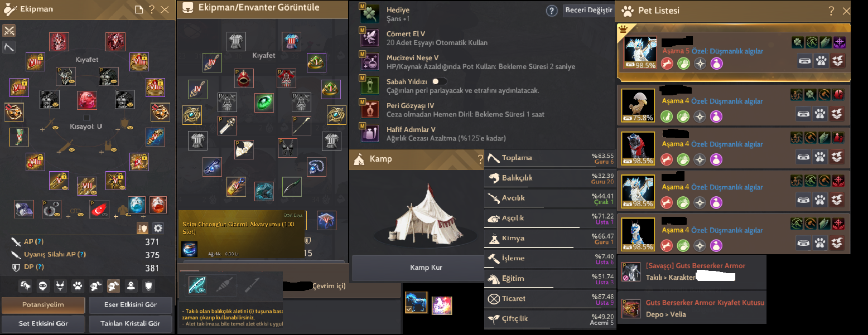Click the paw question-mark icon on the Aşama 5 pet
This screenshot has height=335, width=868.
[821, 61]
